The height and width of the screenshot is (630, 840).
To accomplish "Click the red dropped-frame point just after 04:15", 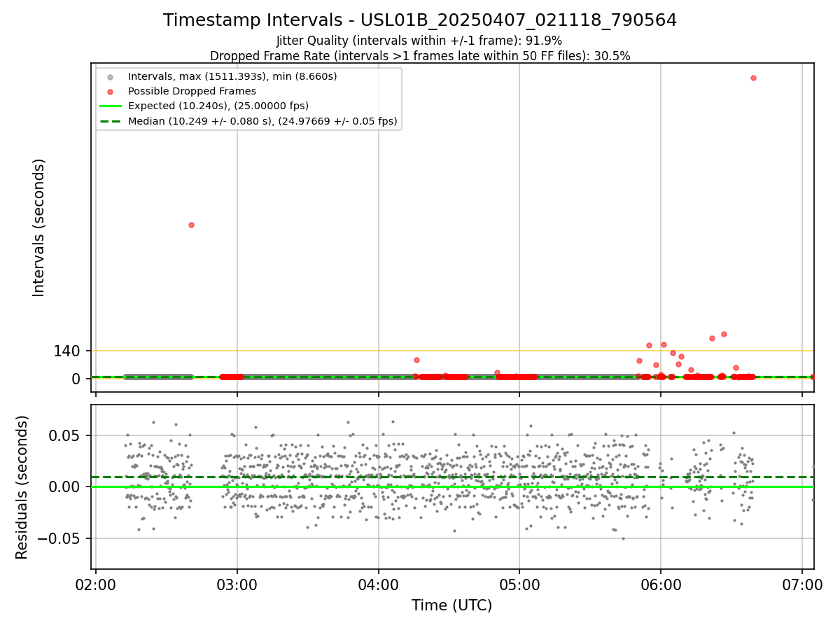I will [416, 360].
